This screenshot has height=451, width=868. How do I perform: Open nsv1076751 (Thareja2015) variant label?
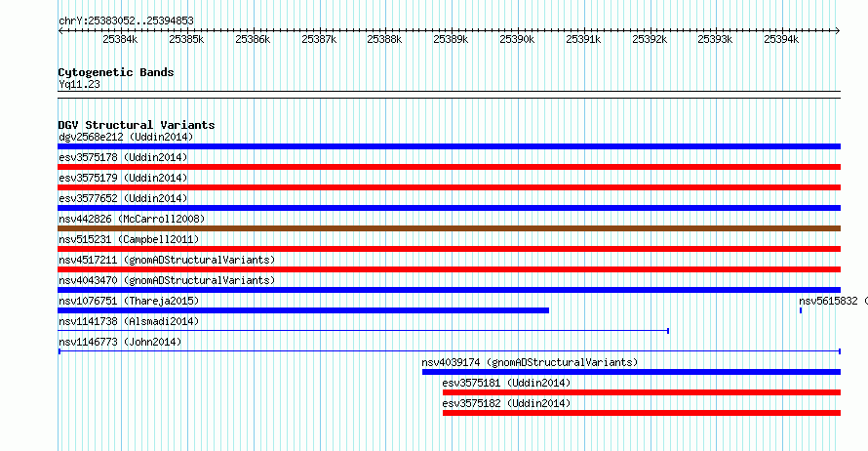click(129, 301)
